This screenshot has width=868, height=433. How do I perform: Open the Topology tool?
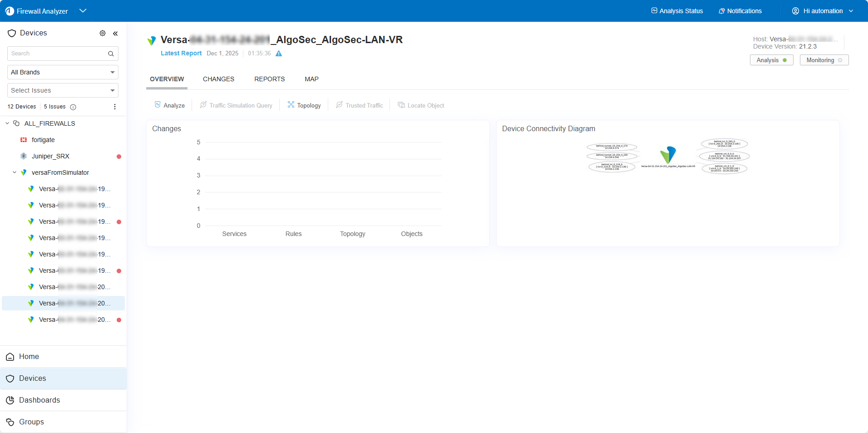pos(304,105)
